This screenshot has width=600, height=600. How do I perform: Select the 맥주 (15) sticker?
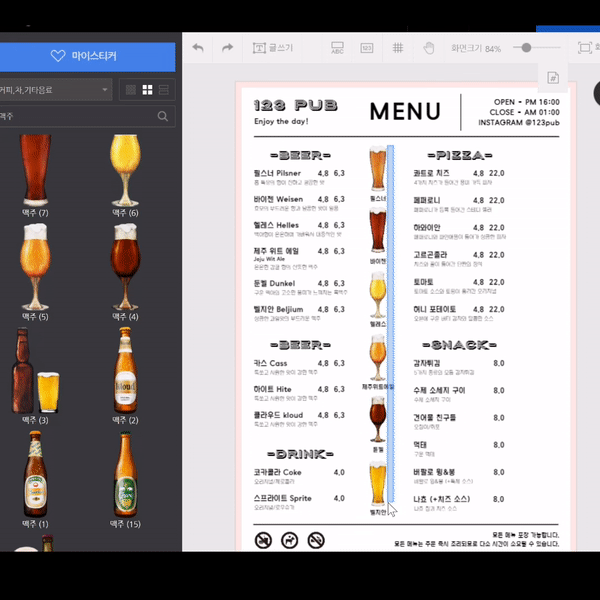(125, 474)
